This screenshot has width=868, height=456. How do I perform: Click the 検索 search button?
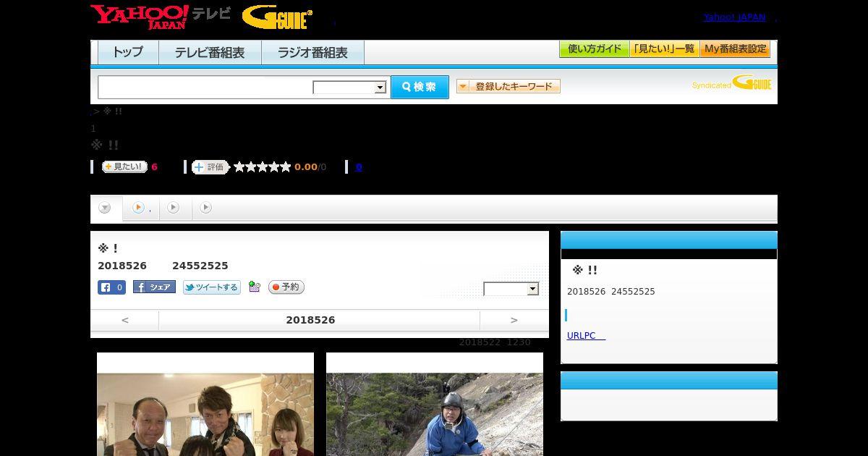click(x=420, y=87)
